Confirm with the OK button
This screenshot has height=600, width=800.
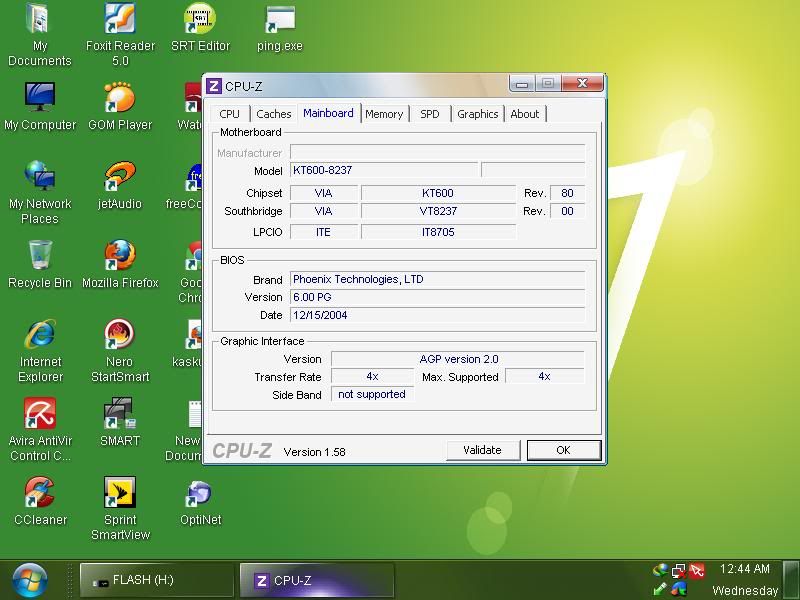pos(564,450)
